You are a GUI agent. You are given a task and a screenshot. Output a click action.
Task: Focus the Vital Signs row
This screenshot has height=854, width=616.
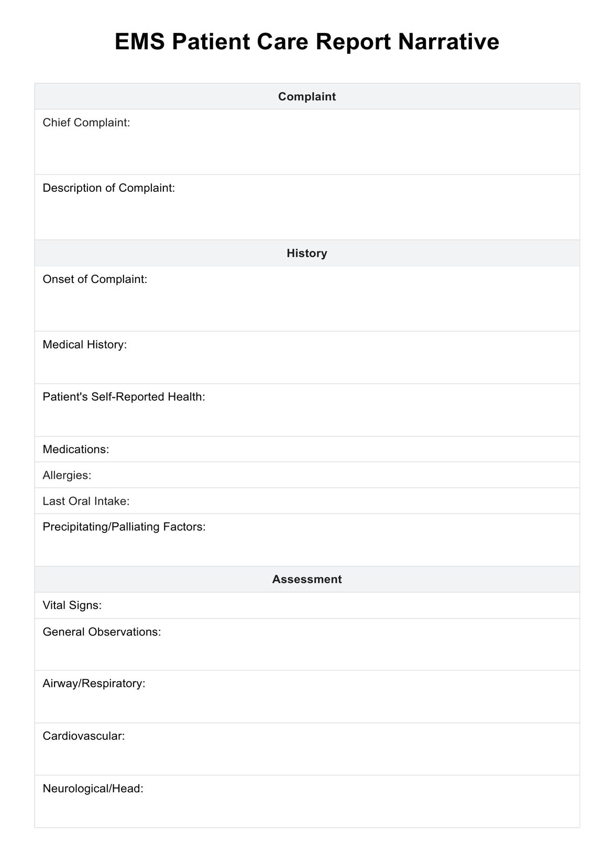tap(307, 605)
